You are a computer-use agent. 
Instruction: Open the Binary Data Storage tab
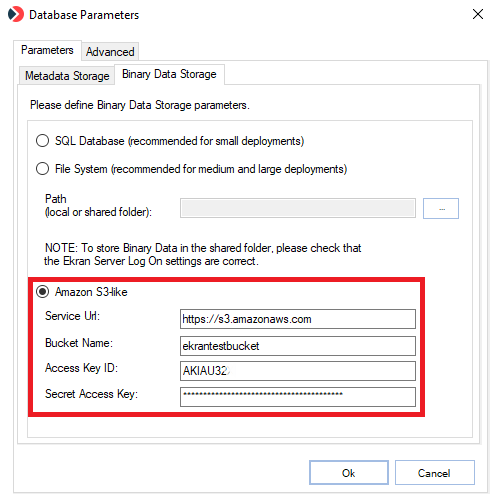pyautogui.click(x=169, y=74)
